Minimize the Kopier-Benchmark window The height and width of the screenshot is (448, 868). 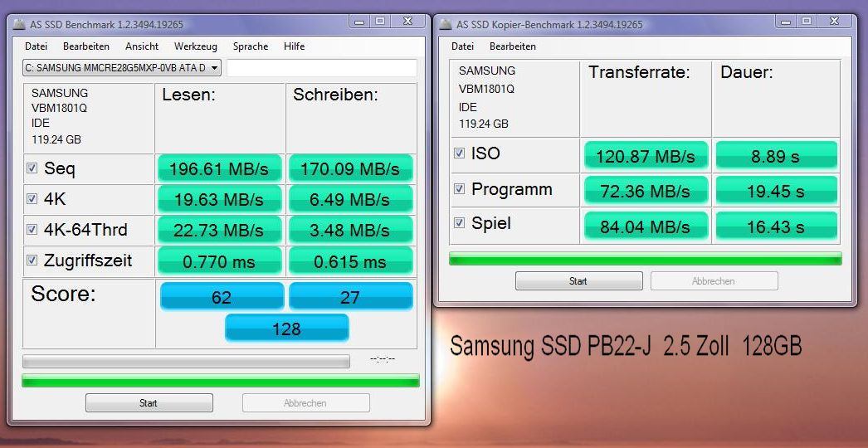pyautogui.click(x=786, y=22)
